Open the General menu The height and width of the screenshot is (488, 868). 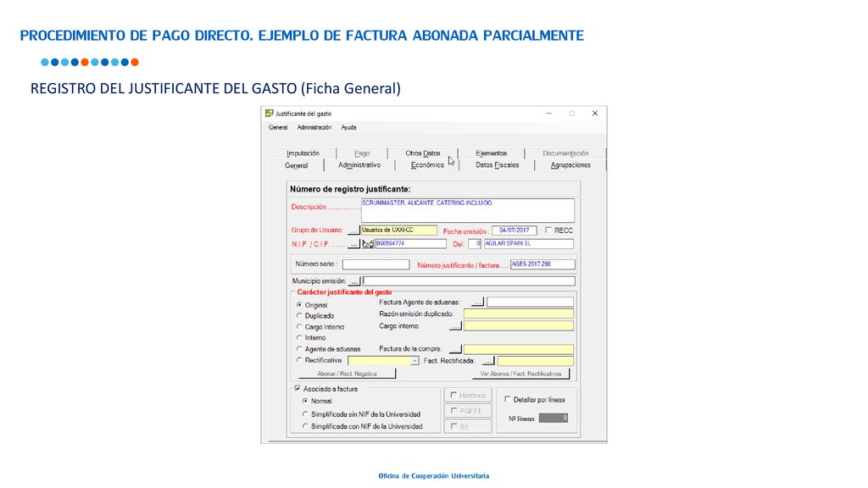pos(278,127)
